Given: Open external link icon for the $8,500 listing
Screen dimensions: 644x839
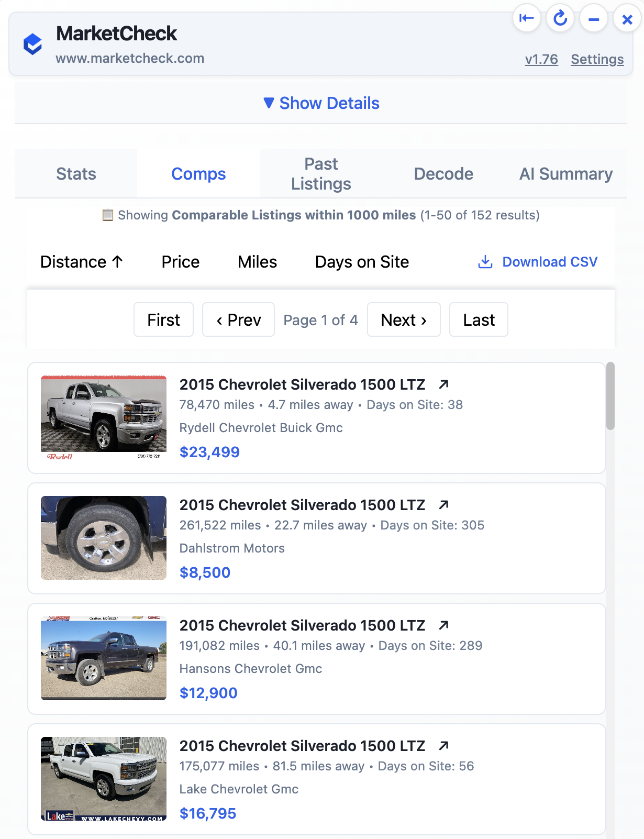Looking at the screenshot, I should tap(443, 505).
